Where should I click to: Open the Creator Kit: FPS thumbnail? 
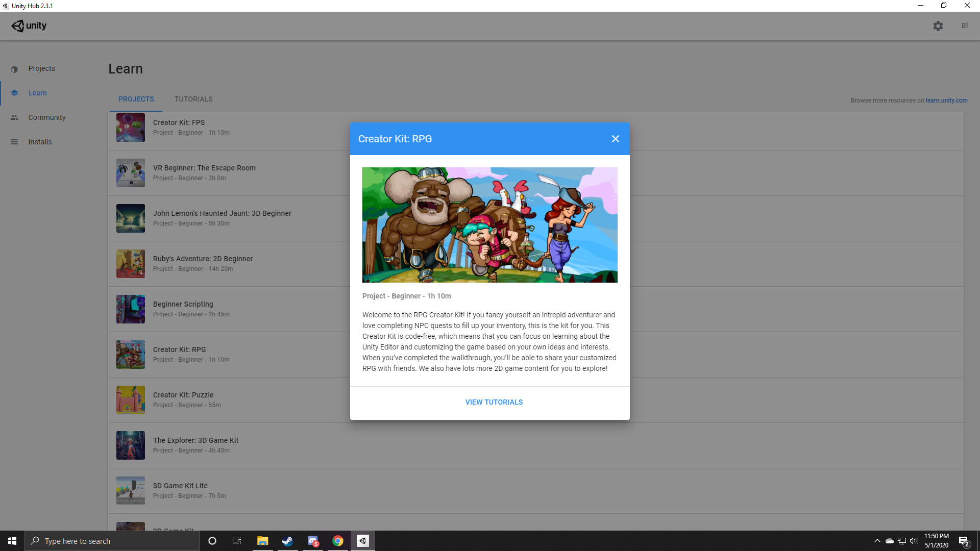point(130,127)
